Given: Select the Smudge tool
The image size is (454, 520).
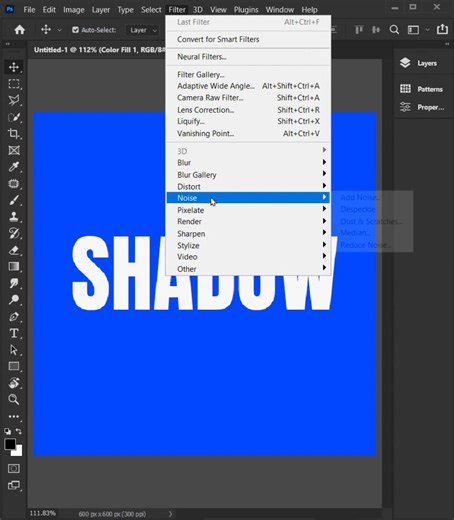Looking at the screenshot, I should pyautogui.click(x=14, y=283).
